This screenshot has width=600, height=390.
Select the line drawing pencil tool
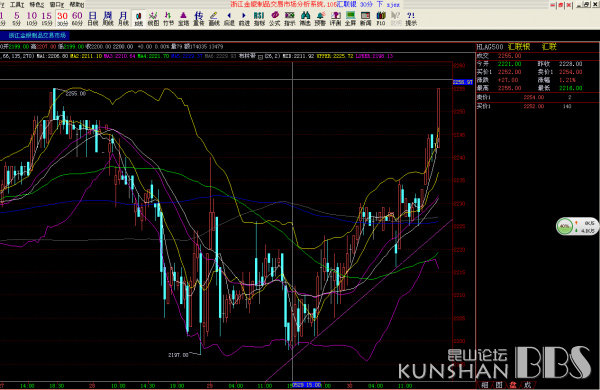[214, 18]
